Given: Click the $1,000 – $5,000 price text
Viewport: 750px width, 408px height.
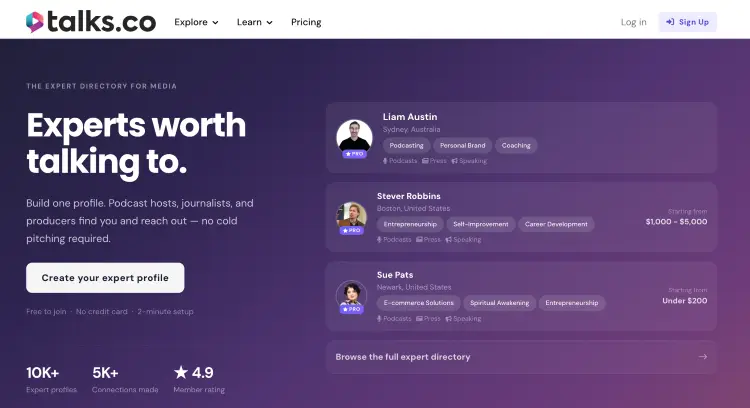Looking at the screenshot, I should pos(676,222).
